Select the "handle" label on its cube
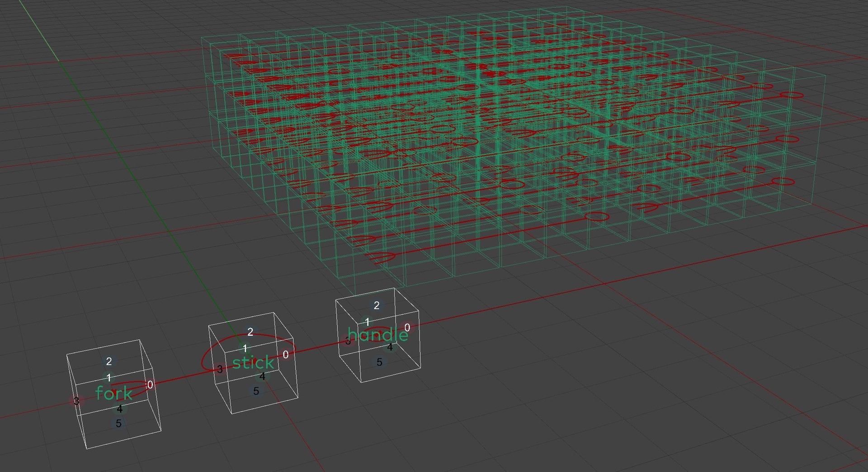 (377, 334)
